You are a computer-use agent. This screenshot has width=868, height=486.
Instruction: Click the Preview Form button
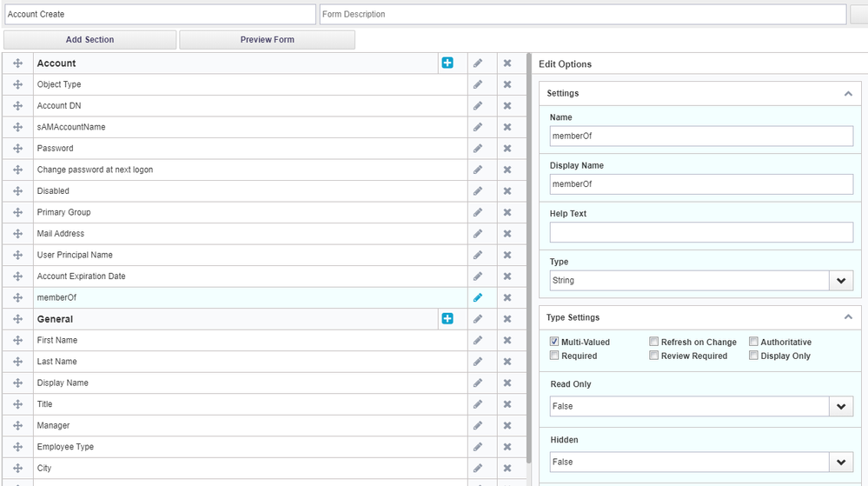(267, 40)
